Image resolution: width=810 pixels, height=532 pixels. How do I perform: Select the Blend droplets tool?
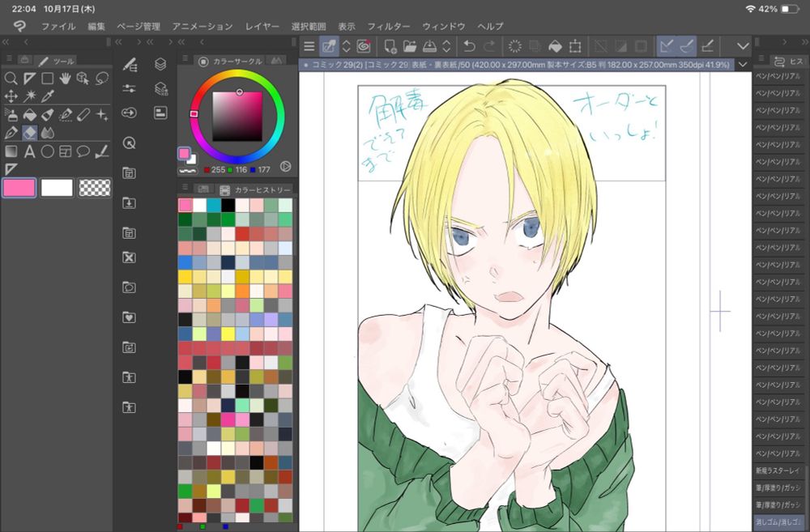48,134
